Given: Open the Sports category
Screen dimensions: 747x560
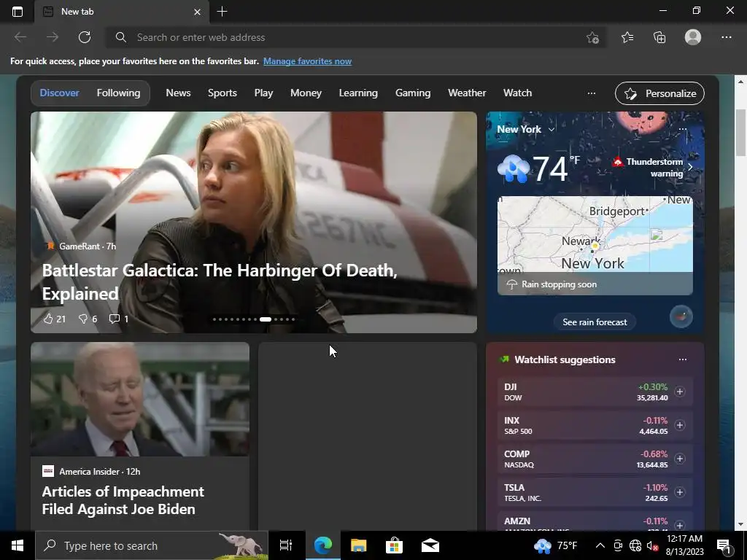Looking at the screenshot, I should pos(222,93).
